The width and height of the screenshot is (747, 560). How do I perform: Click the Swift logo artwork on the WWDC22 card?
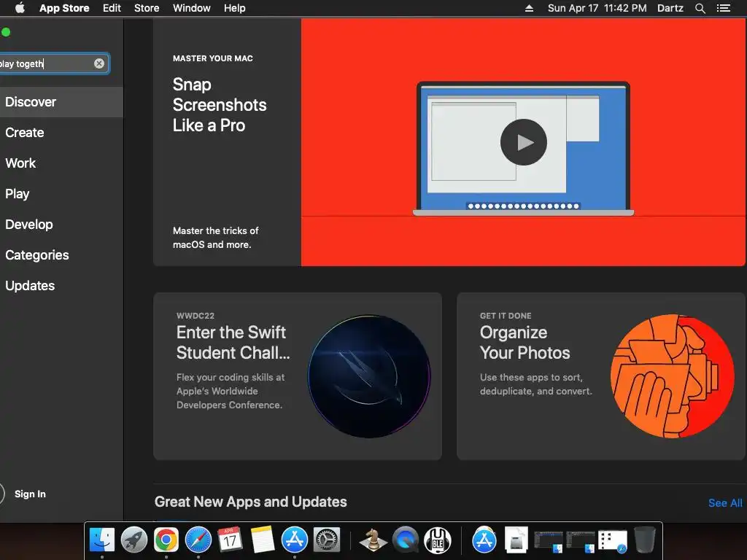coord(369,376)
